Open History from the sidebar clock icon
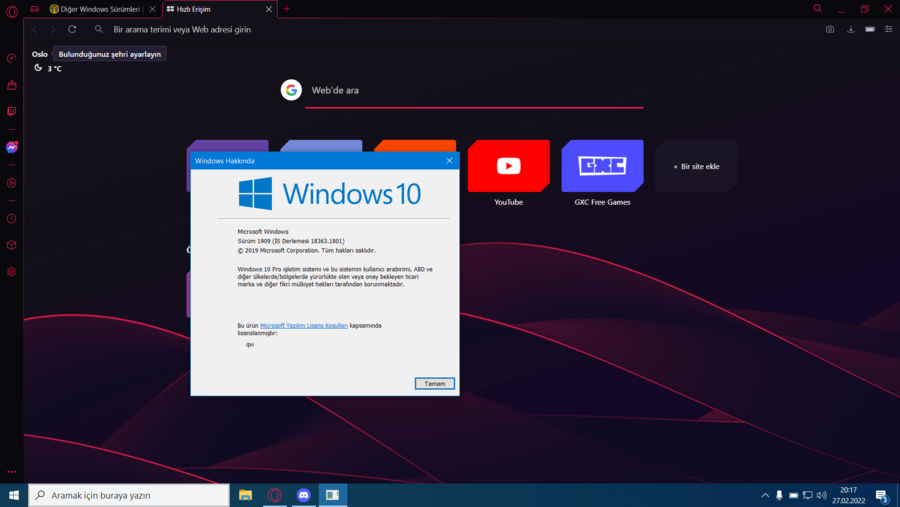The width and height of the screenshot is (900, 507). pos(11,218)
